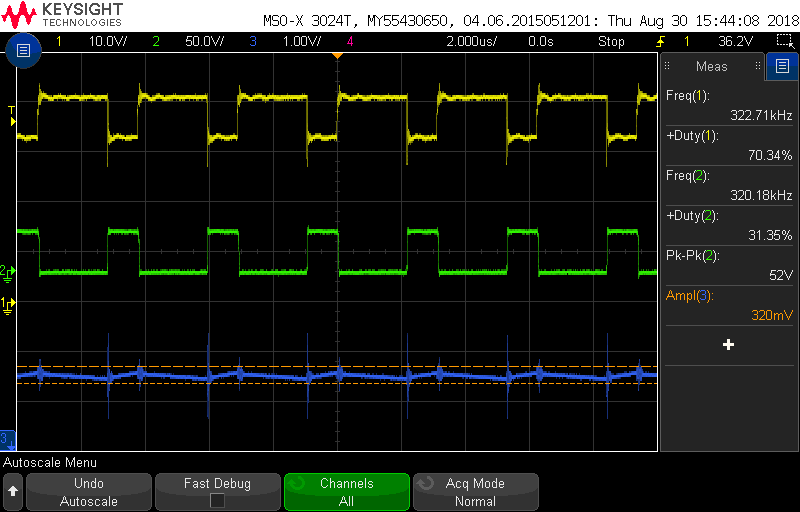Click the Meas panel right grip

tap(758, 66)
